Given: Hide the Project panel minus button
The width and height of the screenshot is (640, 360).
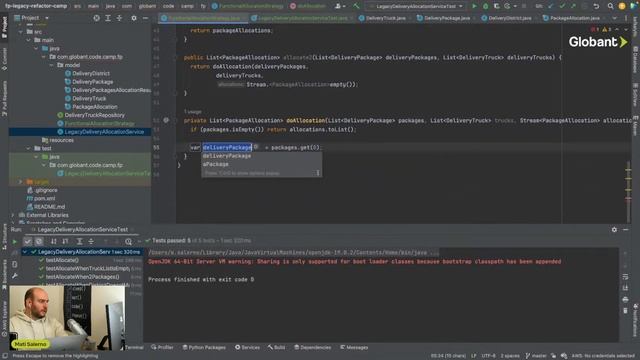Looking at the screenshot, I should [x=145, y=18].
